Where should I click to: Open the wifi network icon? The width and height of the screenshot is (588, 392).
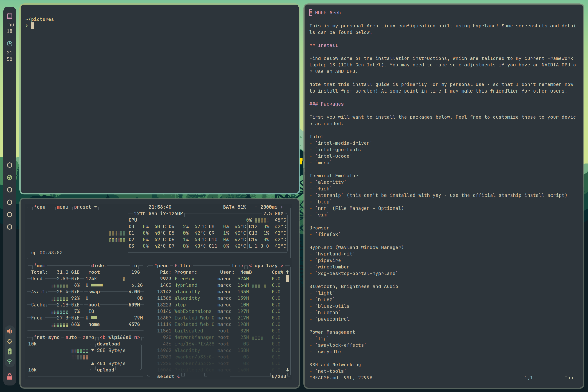[10, 362]
